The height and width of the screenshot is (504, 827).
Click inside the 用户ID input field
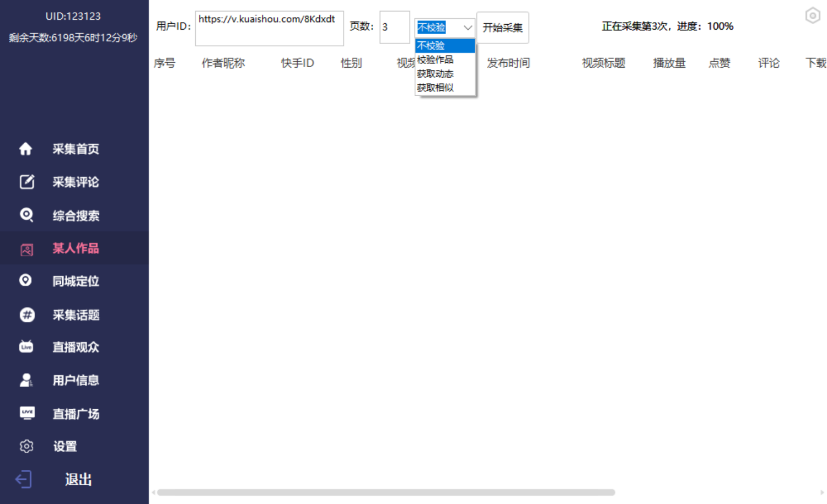point(269,28)
